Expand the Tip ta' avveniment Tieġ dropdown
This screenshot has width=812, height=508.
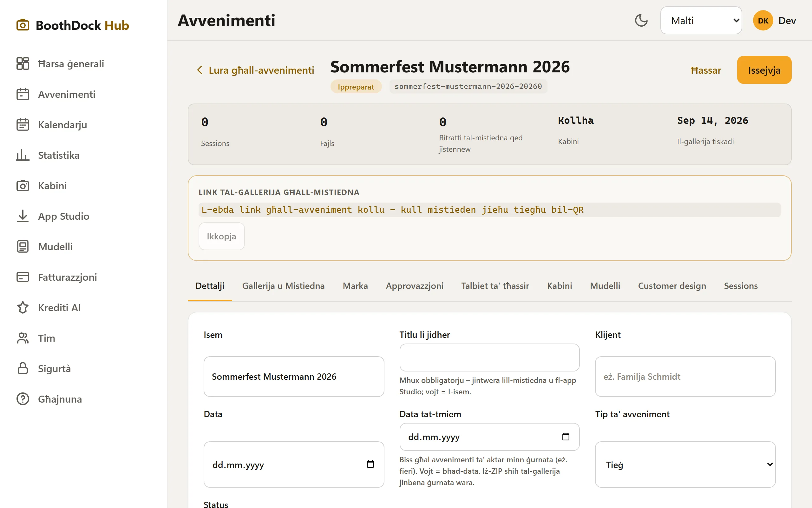pyautogui.click(x=685, y=464)
